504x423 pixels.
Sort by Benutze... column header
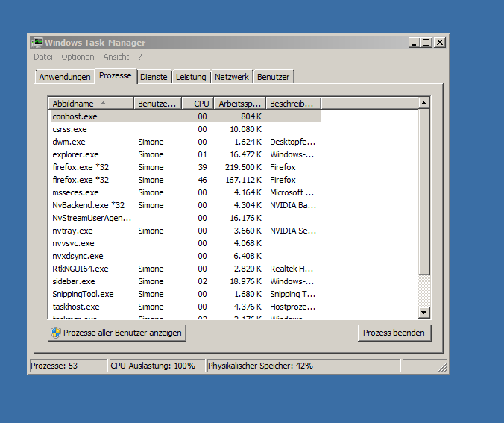click(x=158, y=104)
